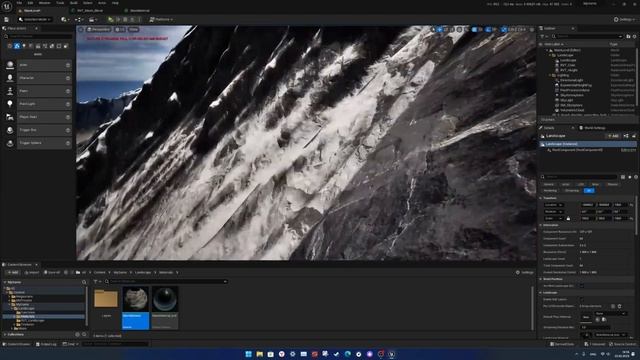Click the Add component button in Details

(613, 136)
